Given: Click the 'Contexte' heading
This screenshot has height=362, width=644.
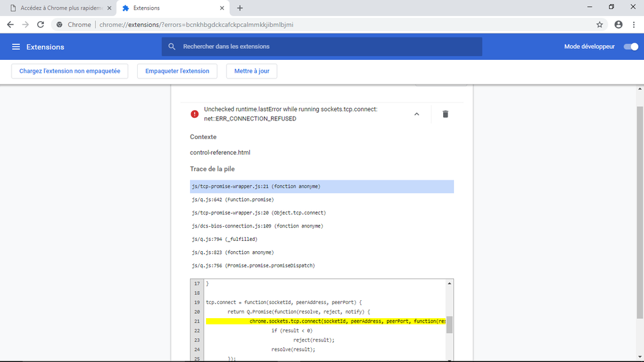Looking at the screenshot, I should [203, 137].
